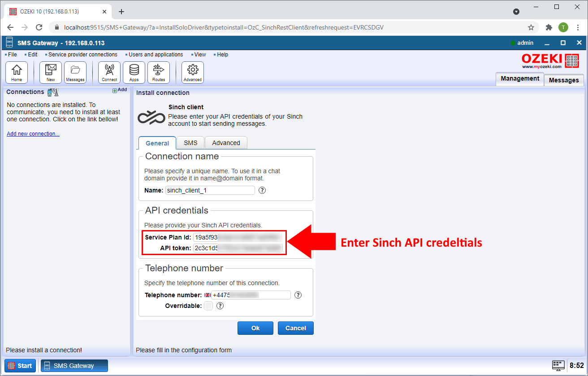The height and width of the screenshot is (376, 588).
Task: Open the Connect toolbar icon
Action: [109, 73]
